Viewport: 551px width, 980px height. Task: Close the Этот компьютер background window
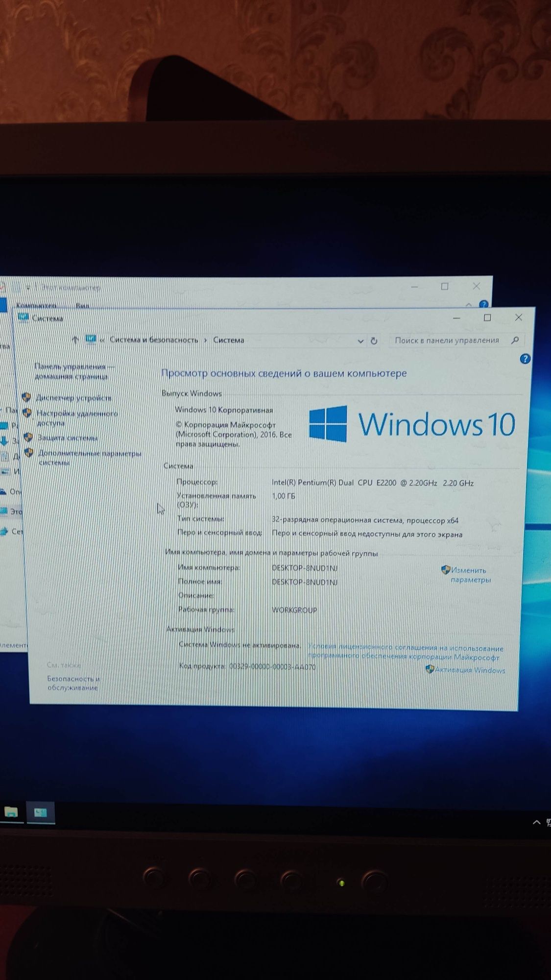click(476, 286)
